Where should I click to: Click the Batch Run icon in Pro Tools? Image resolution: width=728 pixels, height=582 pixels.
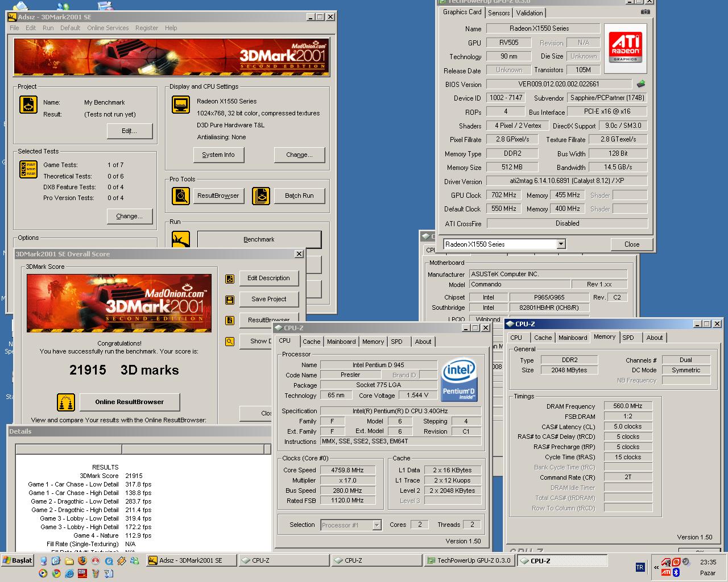261,196
